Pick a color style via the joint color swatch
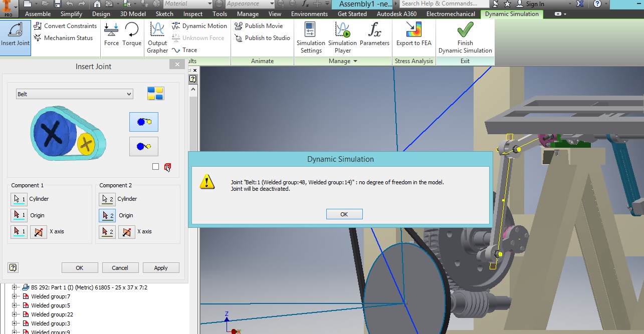Screen dimensions: 644x334 (x=155, y=93)
